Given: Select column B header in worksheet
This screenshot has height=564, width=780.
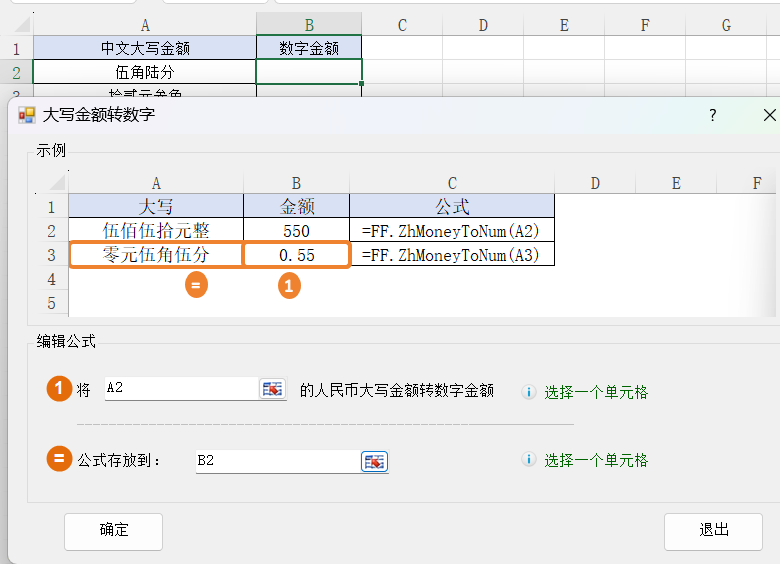Looking at the screenshot, I should tap(308, 25).
